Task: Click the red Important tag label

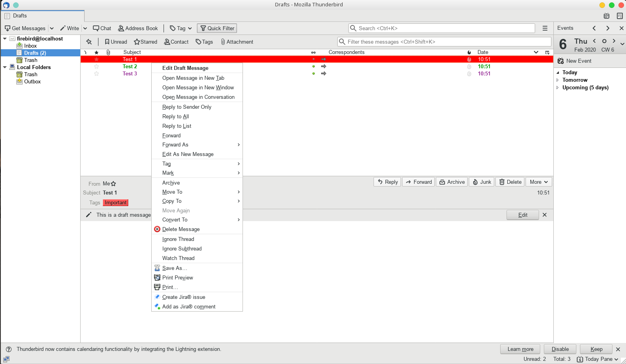Action: click(116, 202)
